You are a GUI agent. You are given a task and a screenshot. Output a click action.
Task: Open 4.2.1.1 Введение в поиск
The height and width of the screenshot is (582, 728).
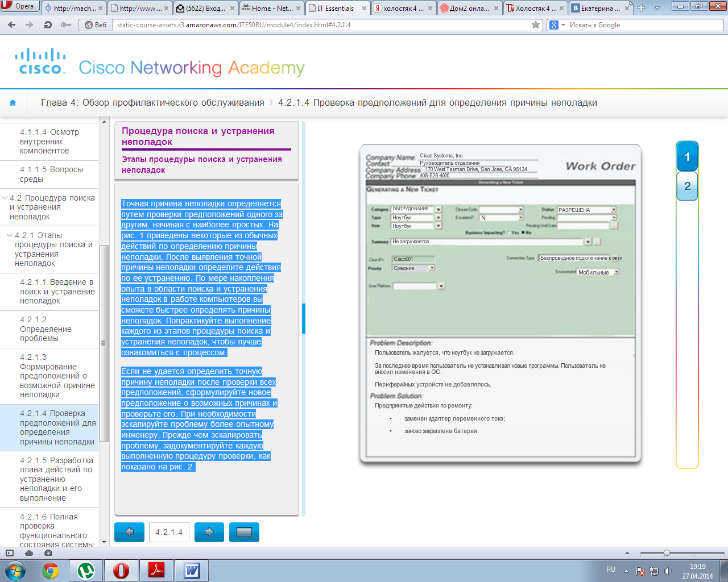click(x=49, y=292)
